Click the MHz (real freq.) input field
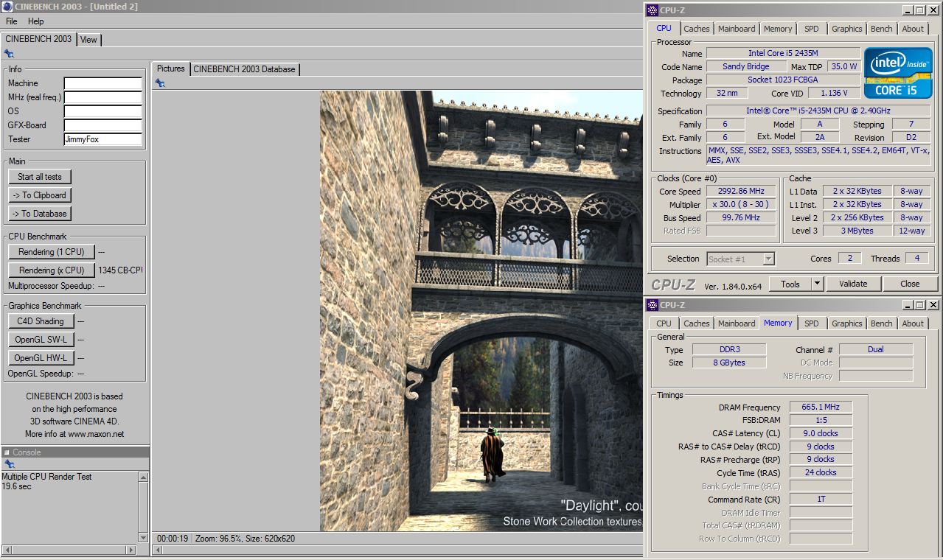943x560 pixels. (x=102, y=97)
